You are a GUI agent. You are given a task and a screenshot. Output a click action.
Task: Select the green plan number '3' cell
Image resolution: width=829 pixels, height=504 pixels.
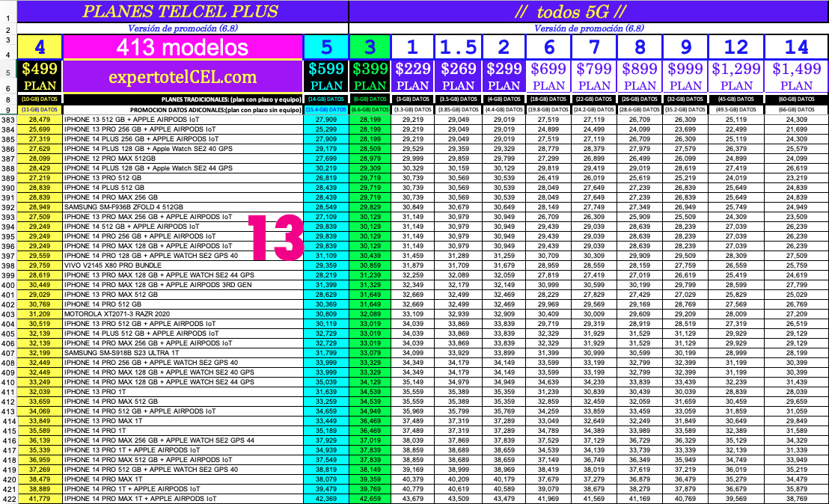370,48
